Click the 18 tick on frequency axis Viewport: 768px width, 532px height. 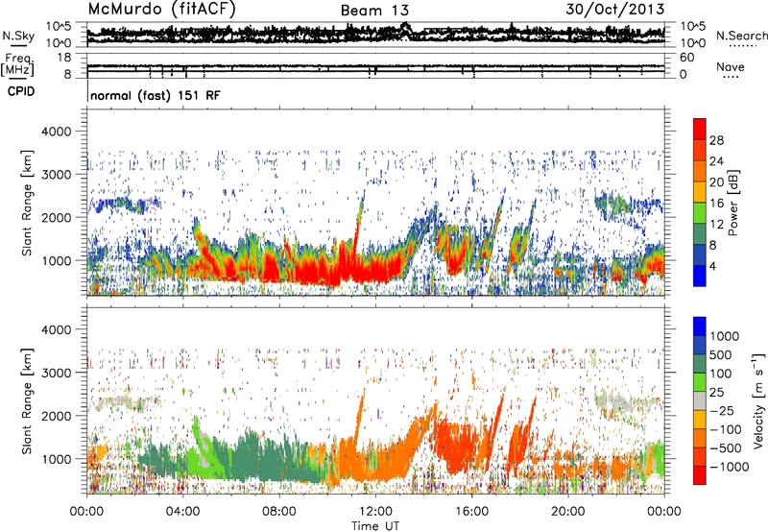(64, 57)
